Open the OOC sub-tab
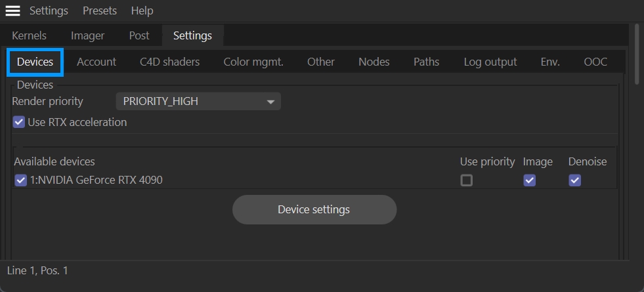This screenshot has width=644, height=292. click(595, 62)
